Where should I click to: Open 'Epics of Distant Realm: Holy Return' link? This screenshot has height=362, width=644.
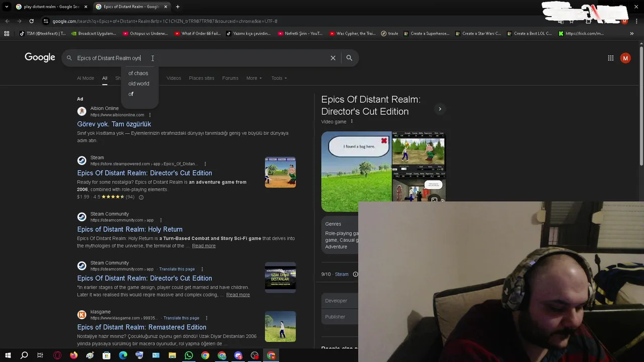[130, 229]
